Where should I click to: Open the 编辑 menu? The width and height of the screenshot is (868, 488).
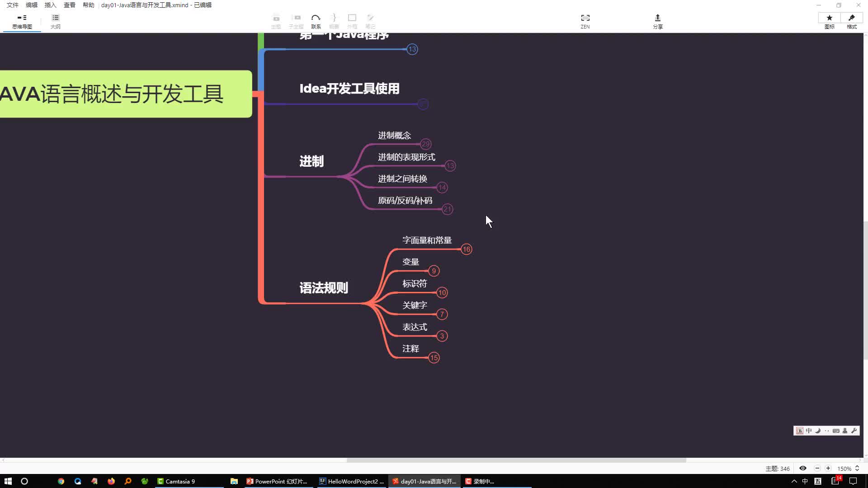pyautogui.click(x=32, y=5)
